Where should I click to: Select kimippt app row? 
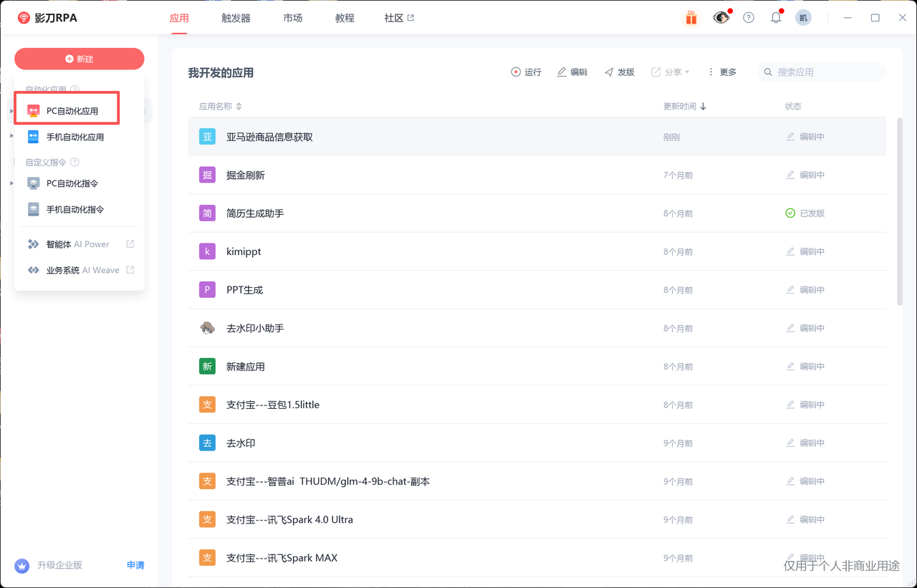537,251
